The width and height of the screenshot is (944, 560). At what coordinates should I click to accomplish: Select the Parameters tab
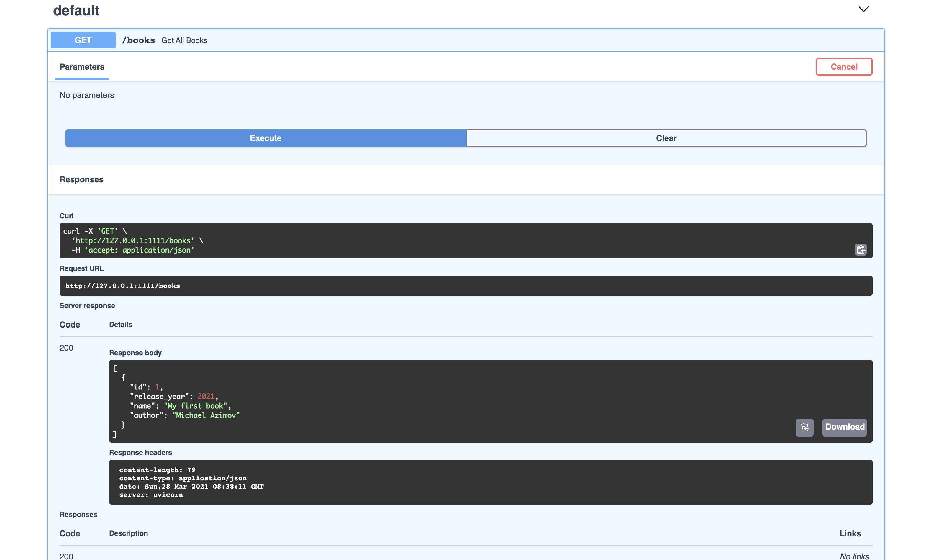(x=82, y=67)
